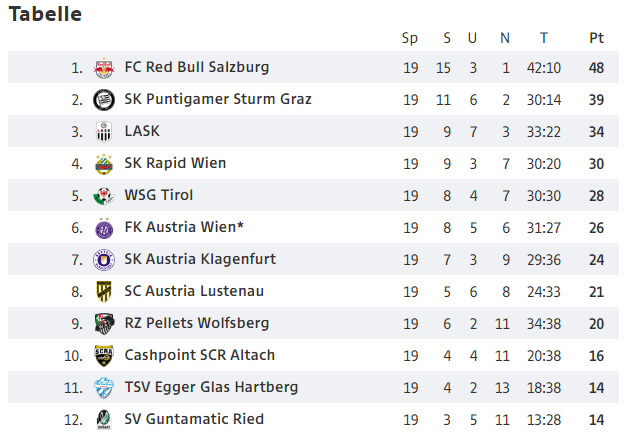
Task: Click the Pt points column header
Action: point(597,38)
